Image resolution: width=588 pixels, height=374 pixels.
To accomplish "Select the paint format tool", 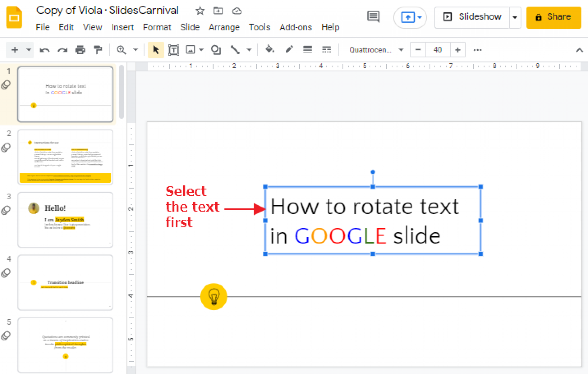I will [x=98, y=50].
